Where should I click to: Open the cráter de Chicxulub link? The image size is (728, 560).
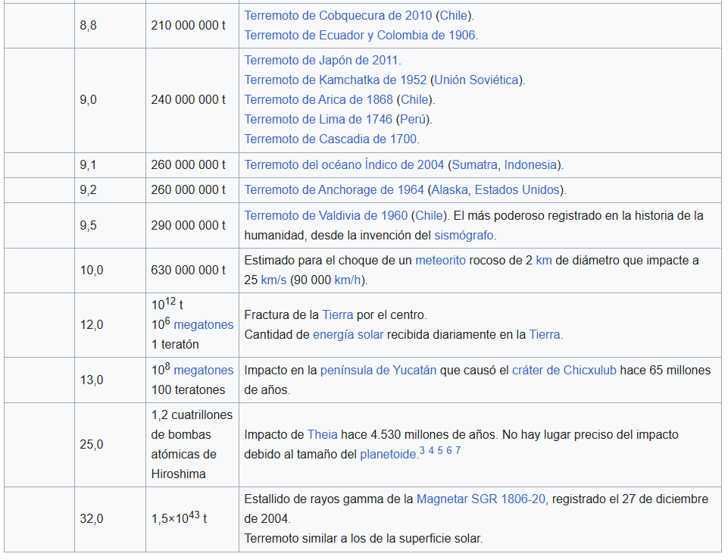point(564,370)
